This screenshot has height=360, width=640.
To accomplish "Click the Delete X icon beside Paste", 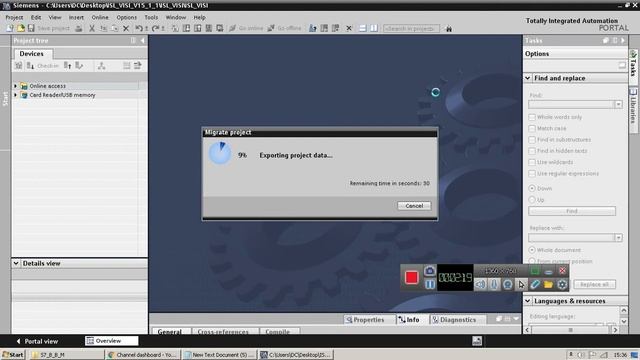I will (126, 29).
